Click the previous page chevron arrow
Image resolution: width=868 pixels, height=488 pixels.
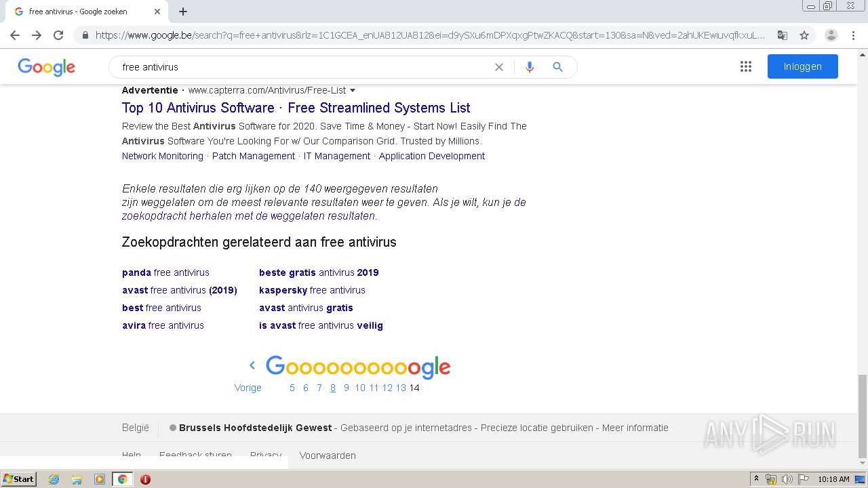252,365
